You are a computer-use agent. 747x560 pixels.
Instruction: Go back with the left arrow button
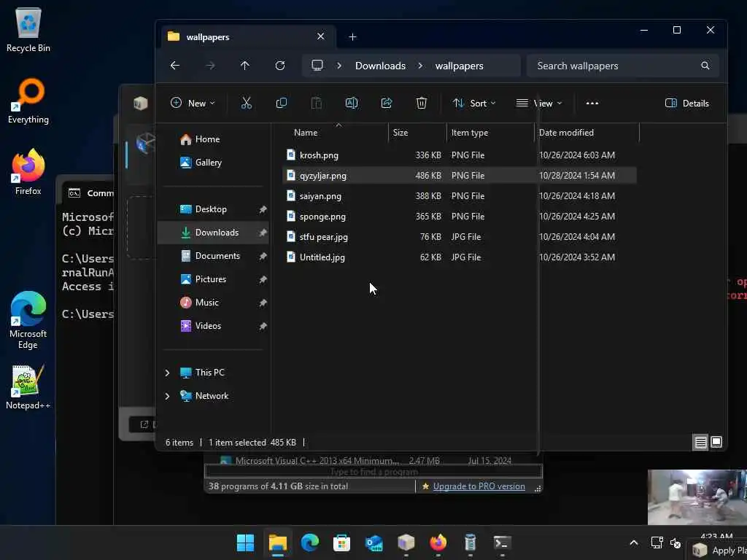[x=175, y=66]
